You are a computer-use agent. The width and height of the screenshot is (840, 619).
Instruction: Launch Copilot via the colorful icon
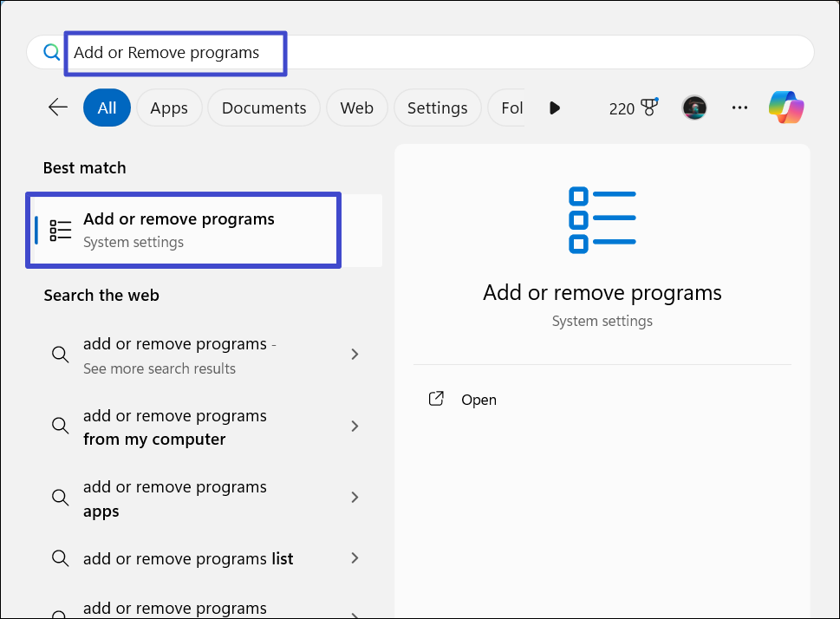pyautogui.click(x=786, y=108)
